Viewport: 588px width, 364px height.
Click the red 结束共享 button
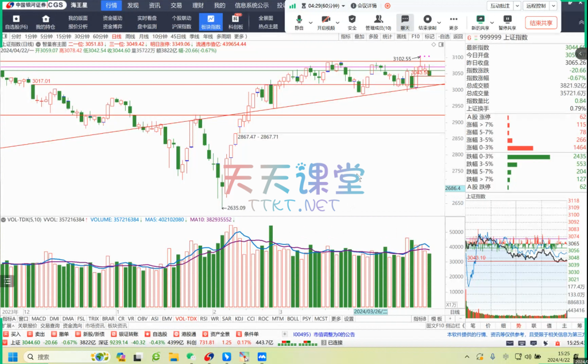541,23
